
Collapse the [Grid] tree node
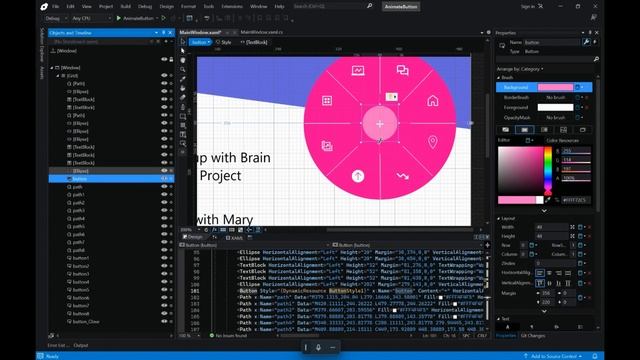pyautogui.click(x=58, y=76)
